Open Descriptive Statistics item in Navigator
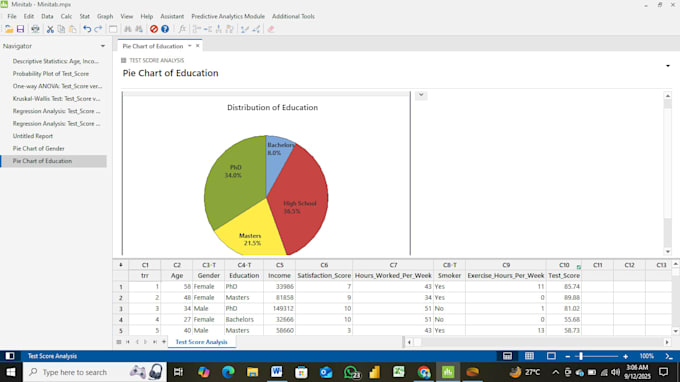This screenshot has width=680, height=382. tap(56, 61)
